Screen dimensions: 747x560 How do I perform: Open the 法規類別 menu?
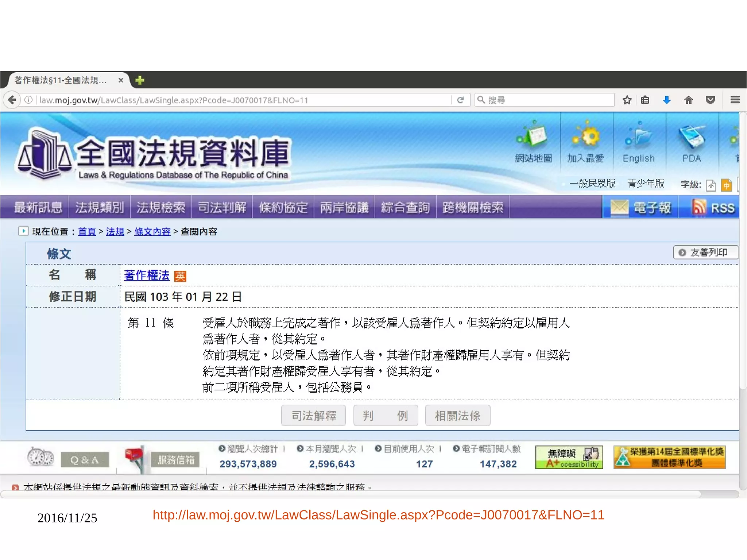point(100,208)
